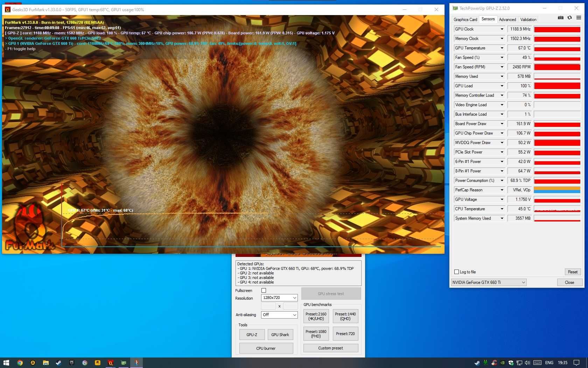588x368 pixels.
Task: Open the Advanced tab in GPU-Z
Action: 507,20
